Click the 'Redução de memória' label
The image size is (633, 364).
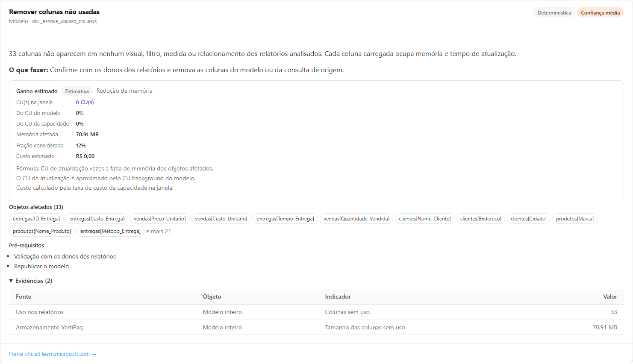tap(124, 91)
